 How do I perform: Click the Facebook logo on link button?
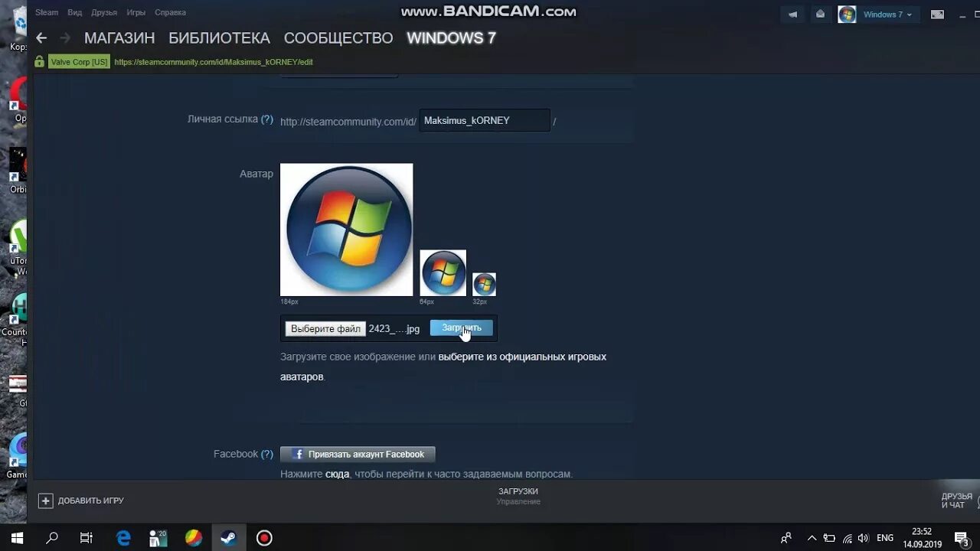299,455
